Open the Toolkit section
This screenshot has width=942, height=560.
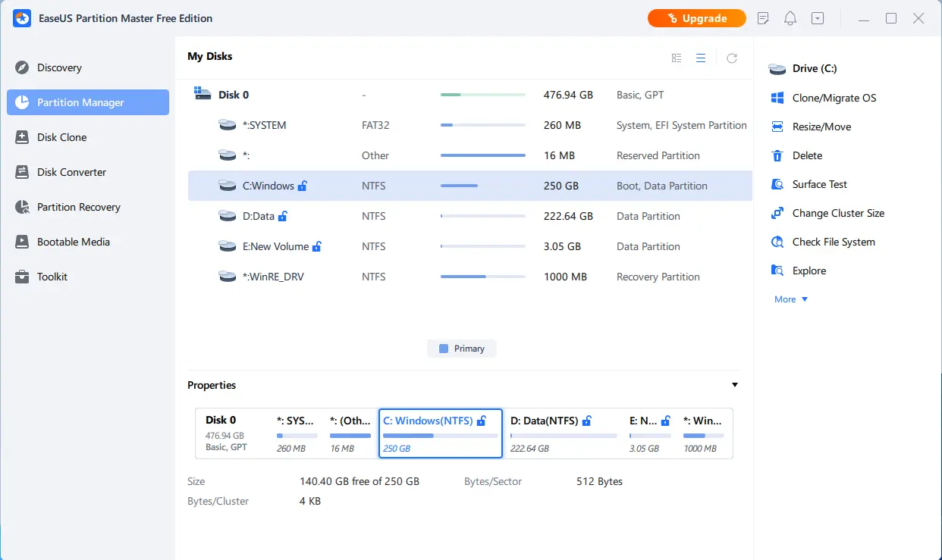click(x=88, y=277)
